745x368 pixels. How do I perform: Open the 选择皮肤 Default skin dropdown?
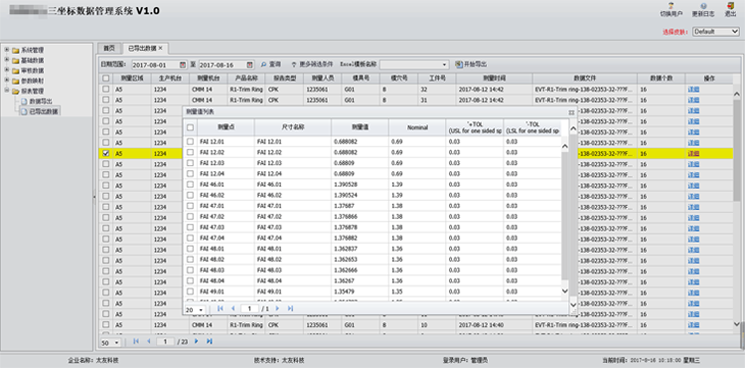[x=716, y=31]
